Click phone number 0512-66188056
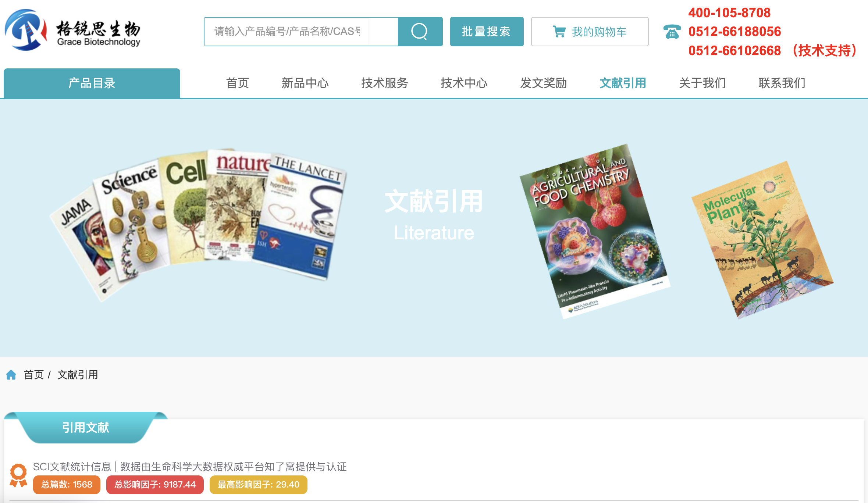868x503 pixels. point(734,32)
